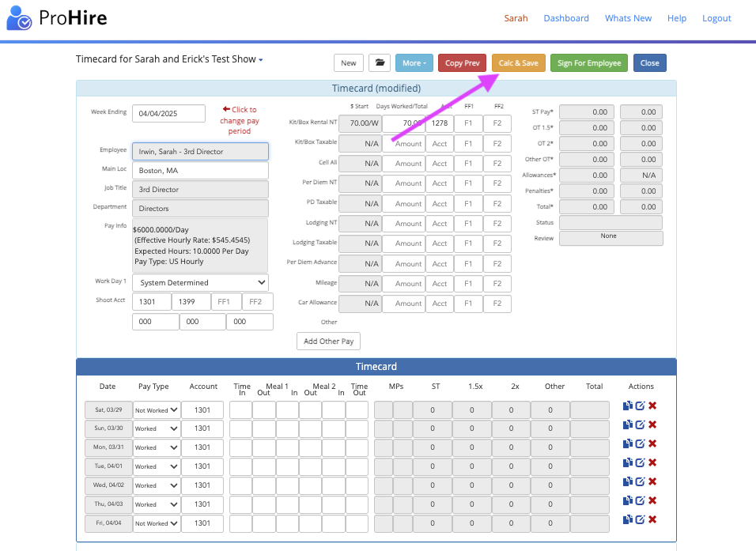Open Whats New page
Viewport: 756px width, 551px height.
(628, 18)
